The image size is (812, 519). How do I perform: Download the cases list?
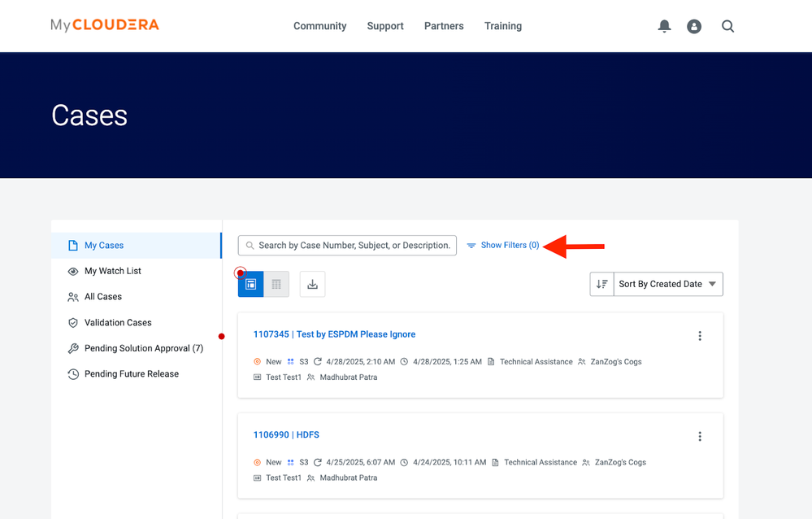312,284
